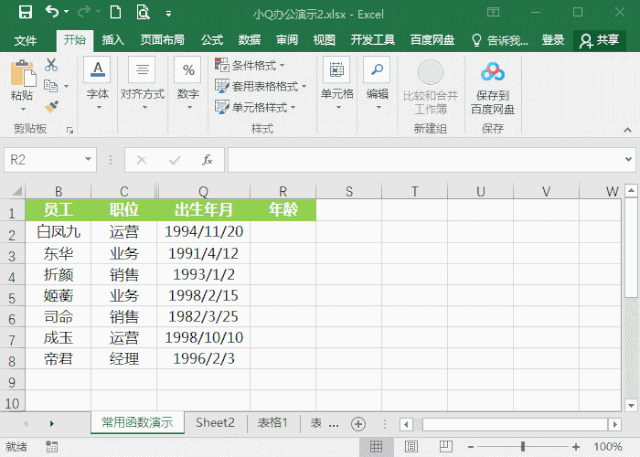Click the cell containing 经理
The height and width of the screenshot is (457, 640).
pos(124,359)
